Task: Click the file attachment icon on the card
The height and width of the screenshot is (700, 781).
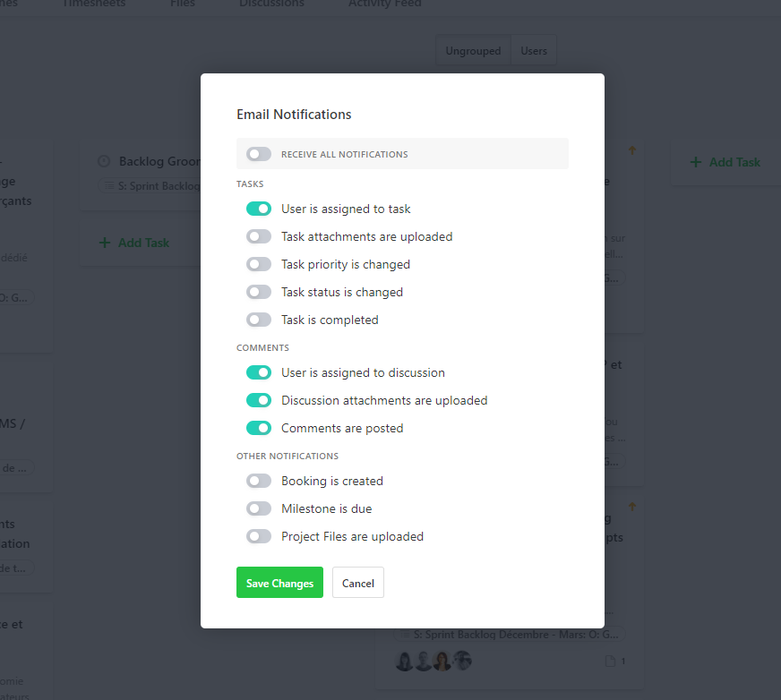Action: [x=610, y=662]
